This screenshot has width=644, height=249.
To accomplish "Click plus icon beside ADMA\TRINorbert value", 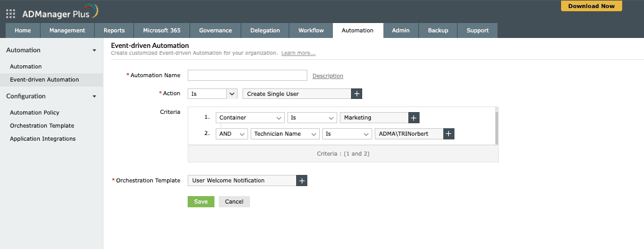I will tap(449, 134).
